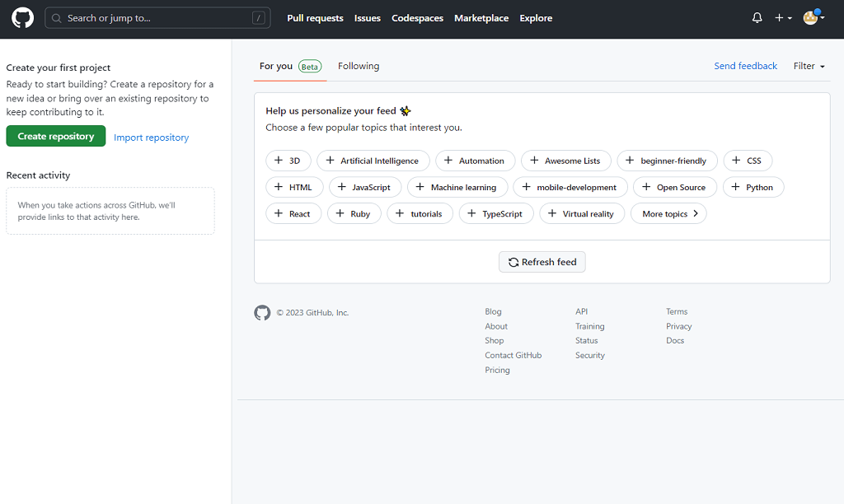Screen dimensions: 844x504
Task: Open the user avatar menu
Action: (814, 18)
